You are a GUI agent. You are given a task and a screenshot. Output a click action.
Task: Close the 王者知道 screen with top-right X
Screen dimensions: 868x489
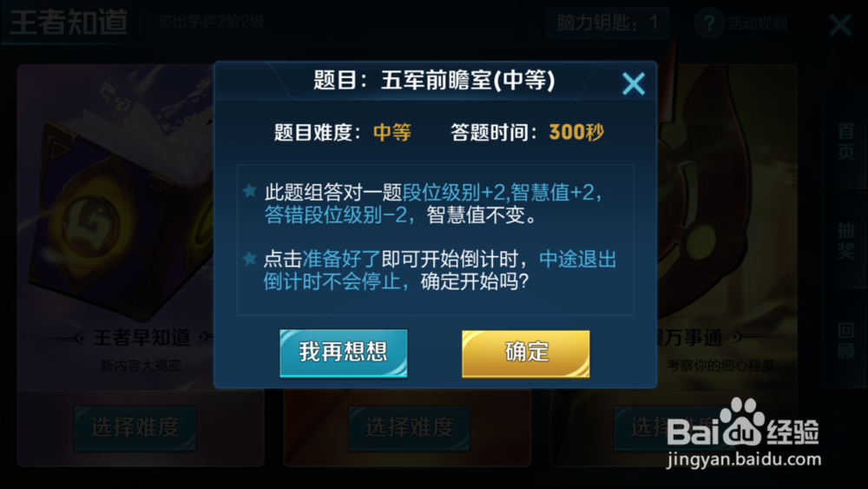[x=840, y=25]
